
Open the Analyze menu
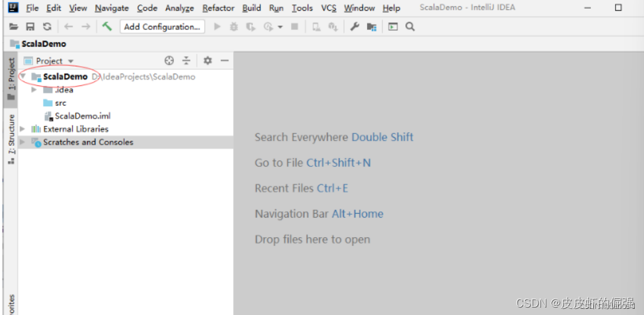180,8
